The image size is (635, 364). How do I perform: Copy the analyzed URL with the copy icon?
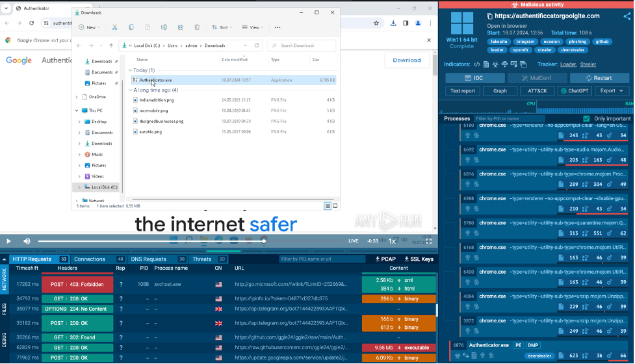click(489, 16)
